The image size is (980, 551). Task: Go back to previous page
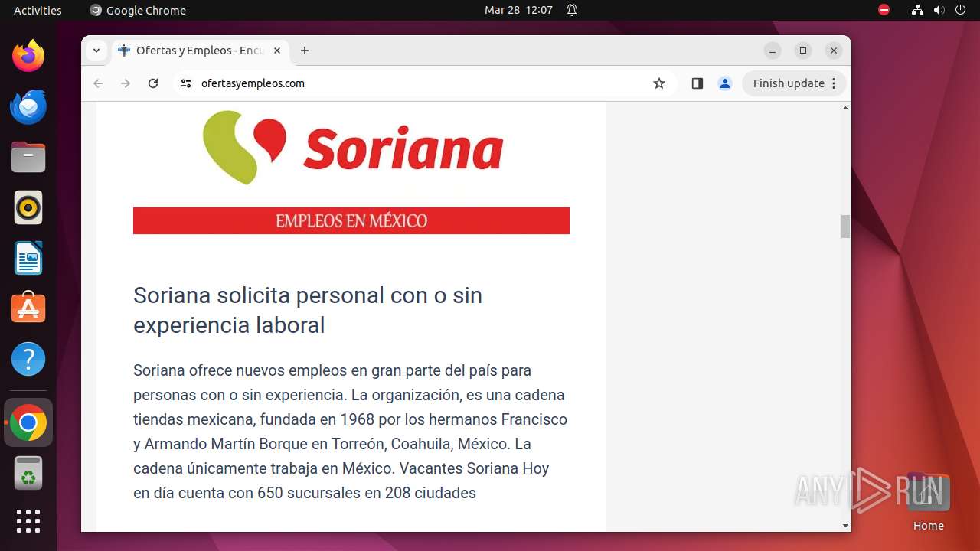(x=98, y=83)
